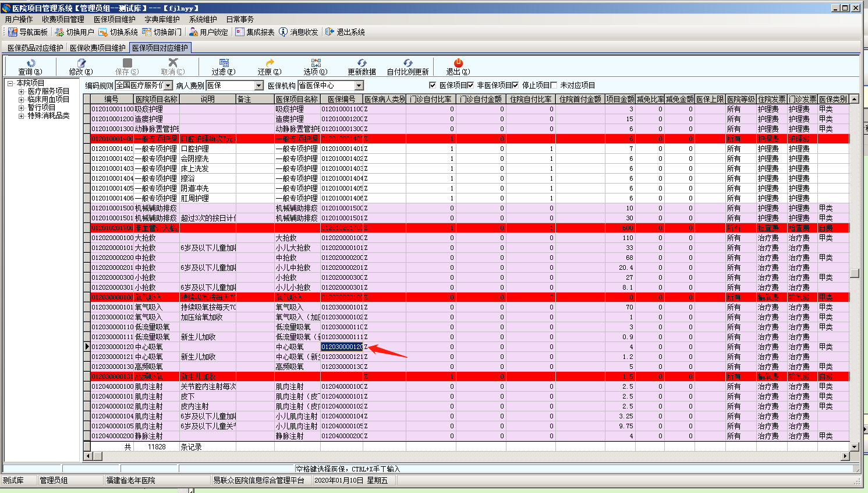Lock the user with 用户锁定
The height and width of the screenshot is (493, 868).
208,32
